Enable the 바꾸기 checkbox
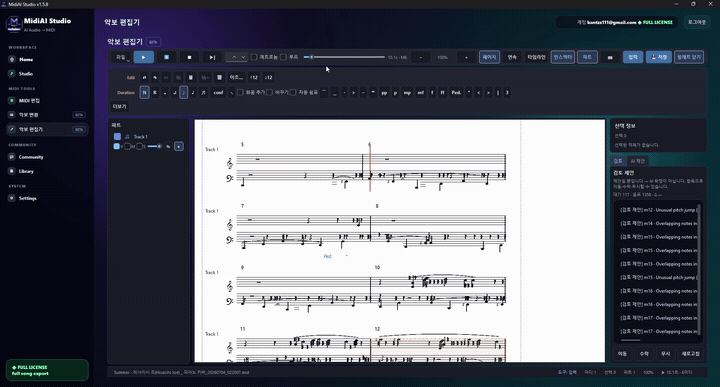The image size is (720, 387). click(270, 92)
